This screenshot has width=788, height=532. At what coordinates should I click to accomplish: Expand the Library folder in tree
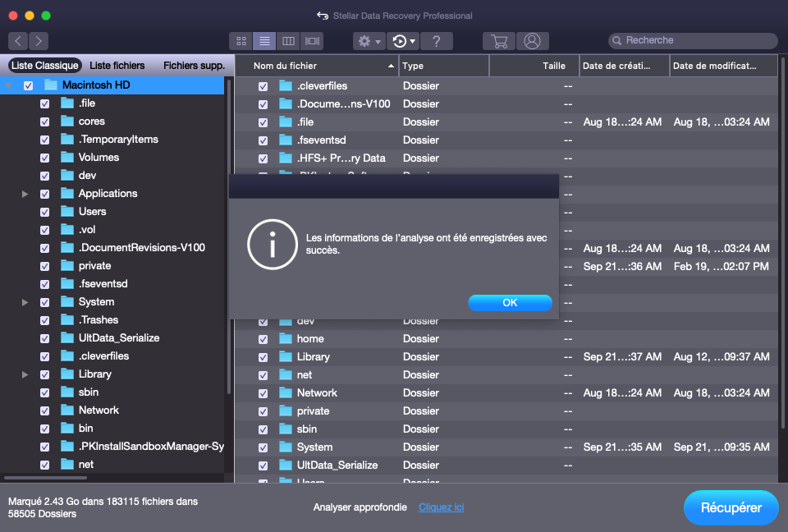pyautogui.click(x=25, y=374)
